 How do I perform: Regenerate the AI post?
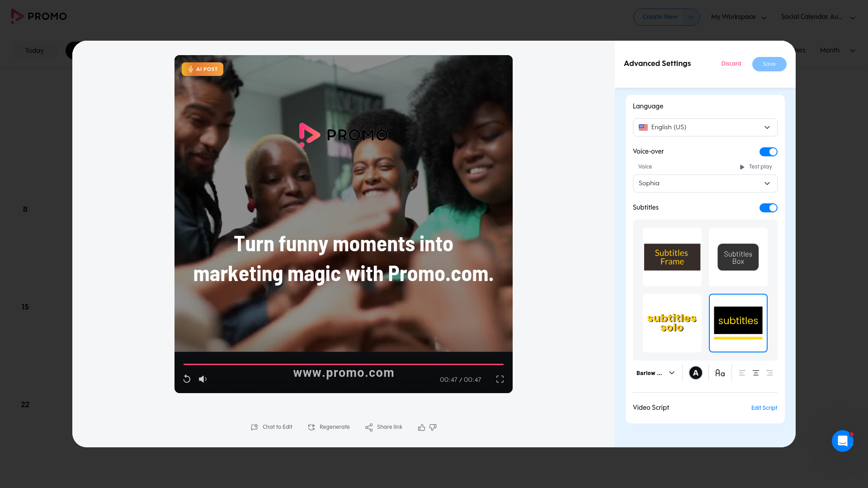329,427
